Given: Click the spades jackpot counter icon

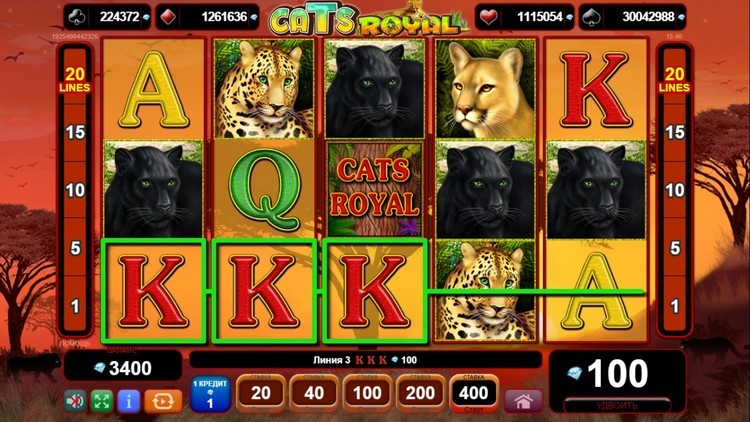Looking at the screenshot, I should click(x=591, y=17).
